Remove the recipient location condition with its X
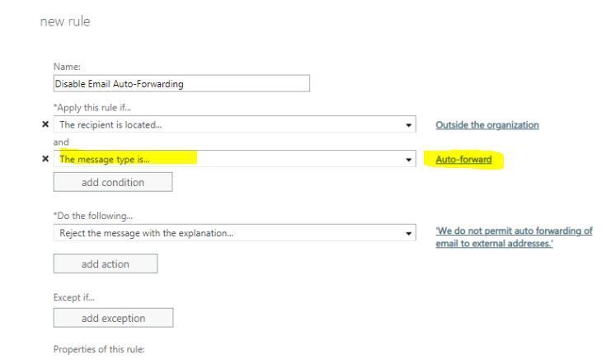This screenshot has height=364, width=611. point(45,124)
